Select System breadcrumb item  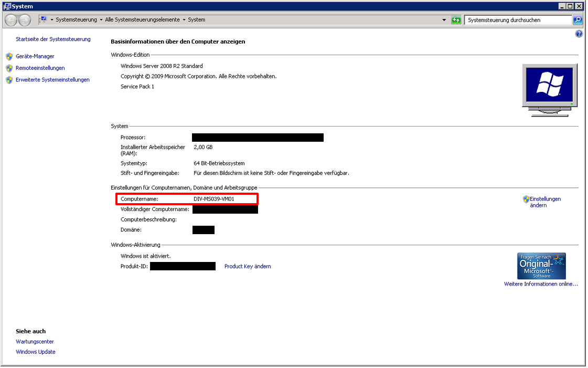click(197, 20)
